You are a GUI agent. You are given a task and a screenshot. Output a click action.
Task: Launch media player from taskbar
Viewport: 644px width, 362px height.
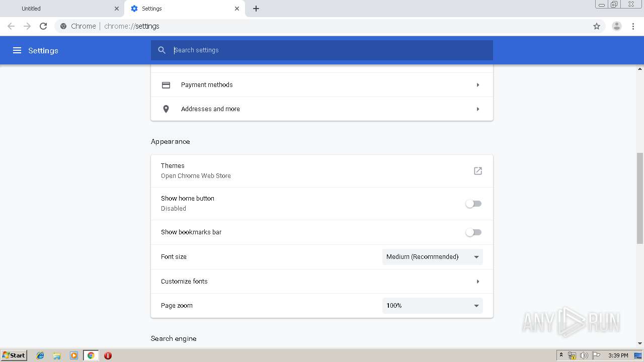click(x=74, y=355)
